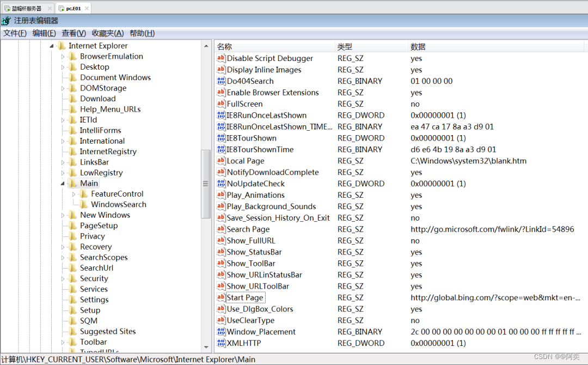The width and height of the screenshot is (588, 365).
Task: Click the global.bing.com Start Page data
Action: click(495, 297)
